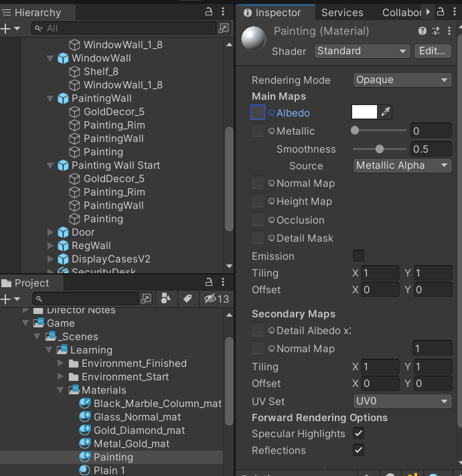Pick Albedo color with eyedropper

point(386,112)
